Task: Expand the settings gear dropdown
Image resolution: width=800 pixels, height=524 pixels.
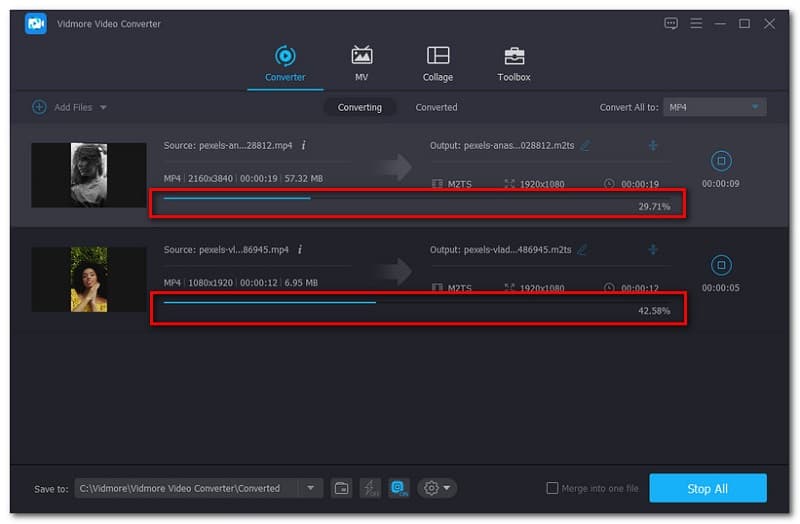Action: 438,488
